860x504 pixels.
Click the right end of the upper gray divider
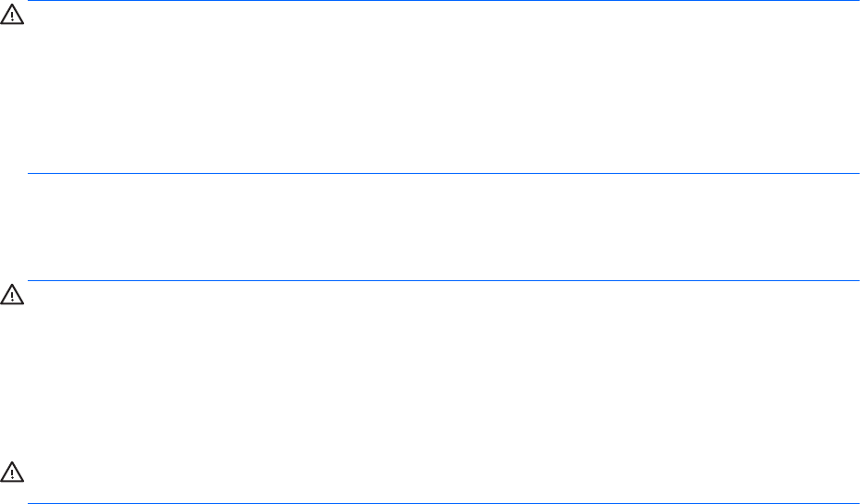[856, 173]
